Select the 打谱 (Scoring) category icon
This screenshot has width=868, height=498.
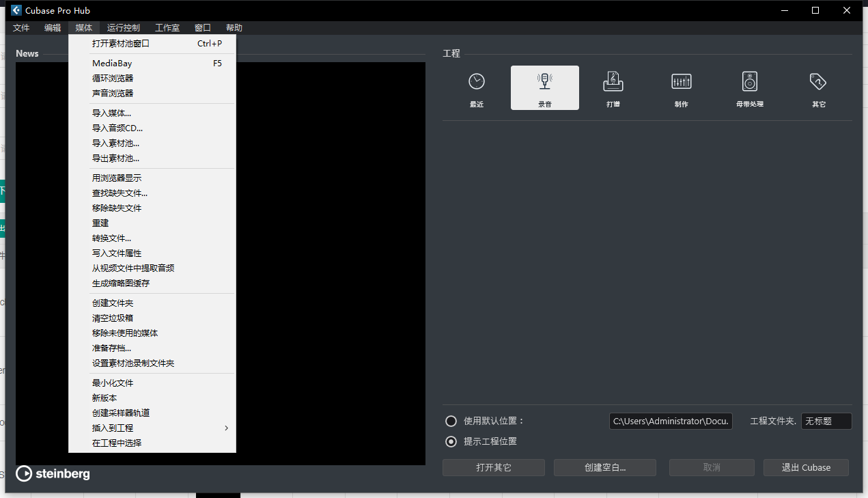pyautogui.click(x=613, y=88)
